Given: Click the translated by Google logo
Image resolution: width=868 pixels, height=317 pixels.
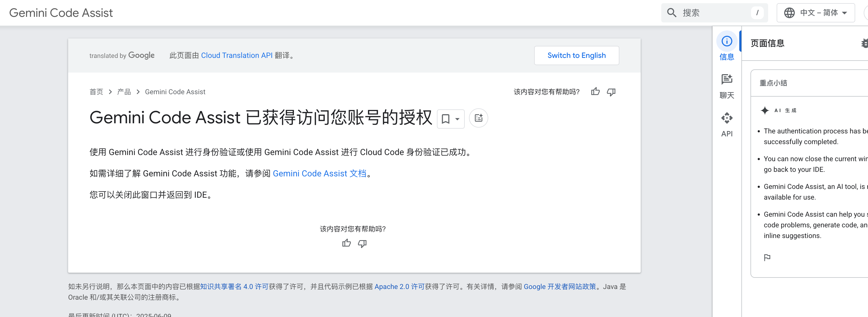Looking at the screenshot, I should 122,55.
